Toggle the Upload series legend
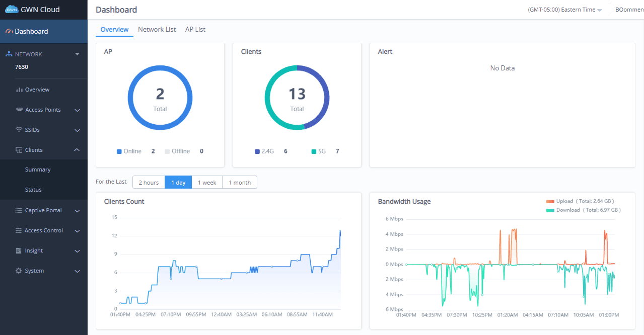 (x=580, y=201)
